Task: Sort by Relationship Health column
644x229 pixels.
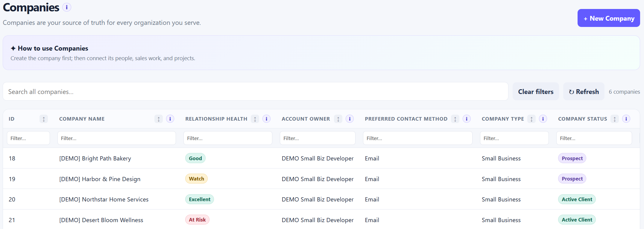Action: click(x=255, y=119)
